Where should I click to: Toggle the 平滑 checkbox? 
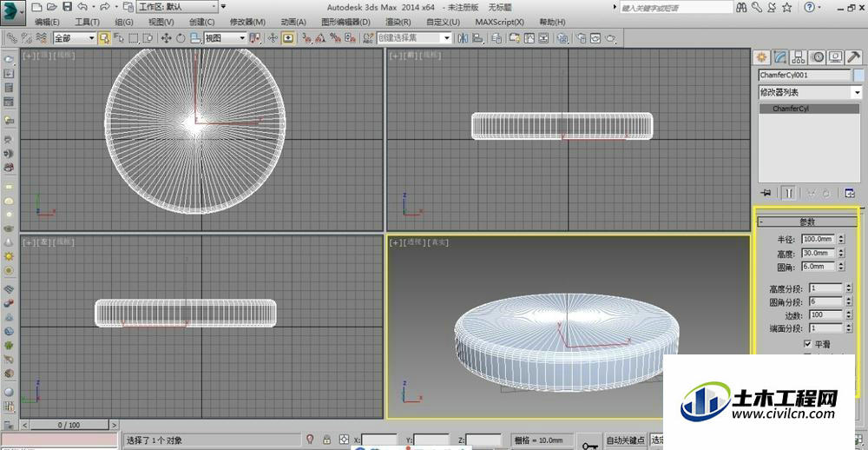click(x=807, y=344)
